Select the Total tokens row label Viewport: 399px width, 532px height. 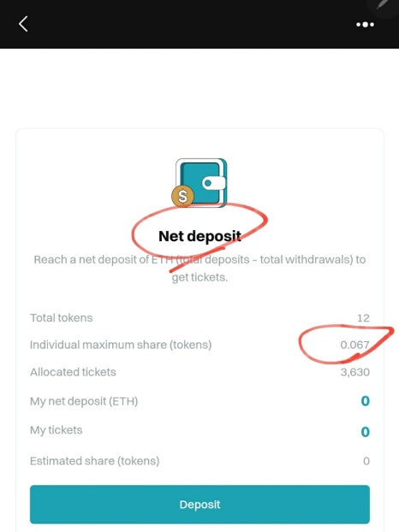click(x=61, y=318)
